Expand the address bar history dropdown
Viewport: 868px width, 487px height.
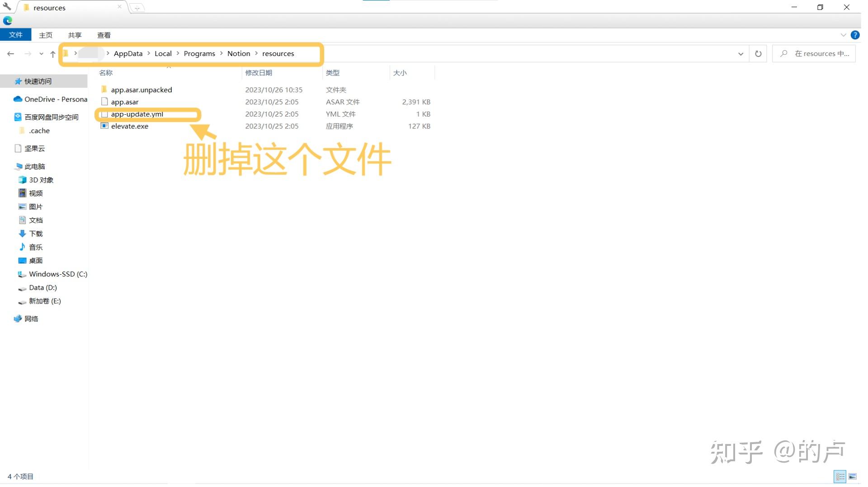click(x=741, y=54)
